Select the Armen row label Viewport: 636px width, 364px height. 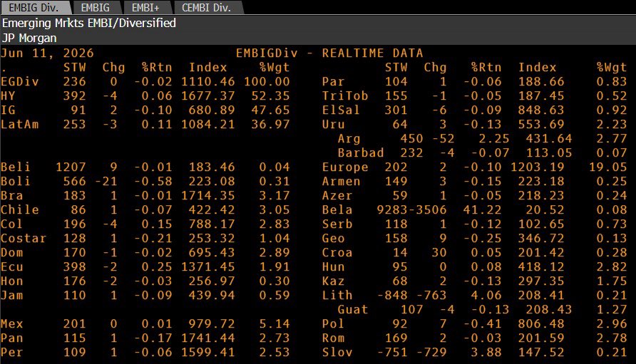click(x=341, y=181)
